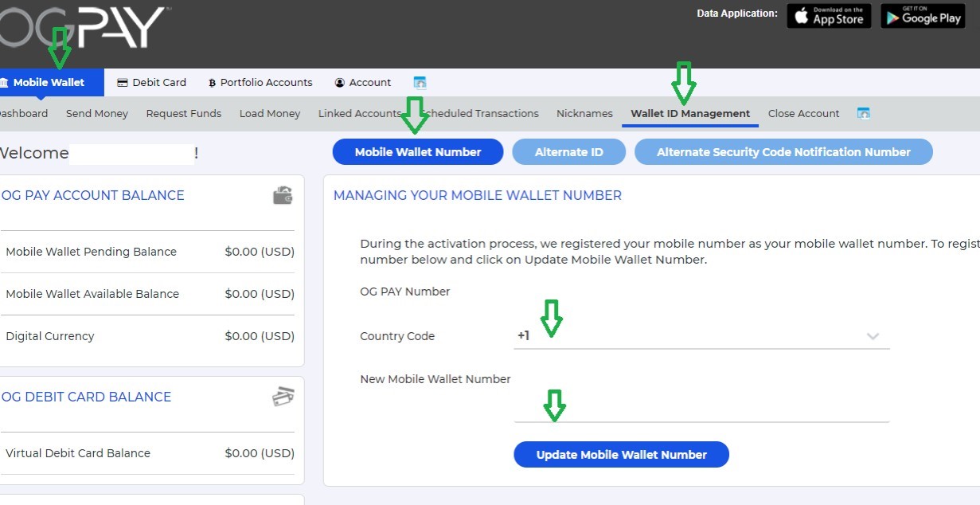View Scheduled Transactions
Image resolution: width=980 pixels, height=505 pixels.
[x=480, y=113]
